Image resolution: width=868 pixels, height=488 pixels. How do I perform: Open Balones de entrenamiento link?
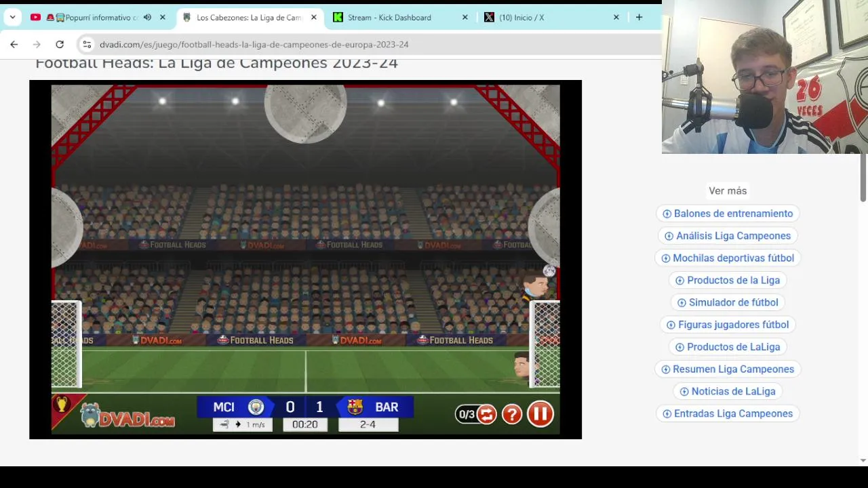728,213
